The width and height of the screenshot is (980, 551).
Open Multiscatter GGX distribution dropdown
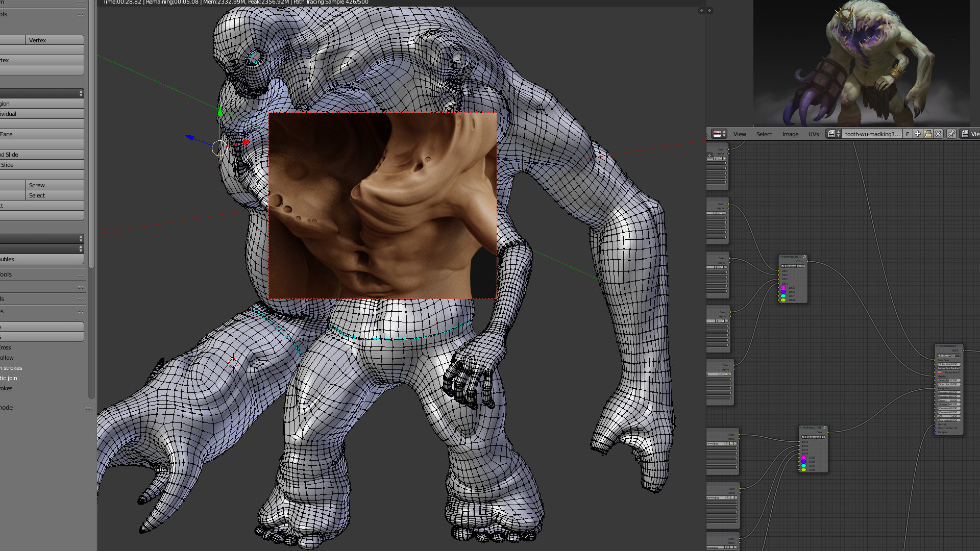click(949, 356)
